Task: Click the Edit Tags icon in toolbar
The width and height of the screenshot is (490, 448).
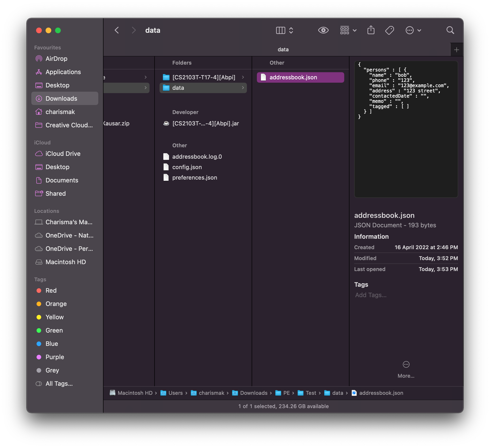Action: click(389, 30)
